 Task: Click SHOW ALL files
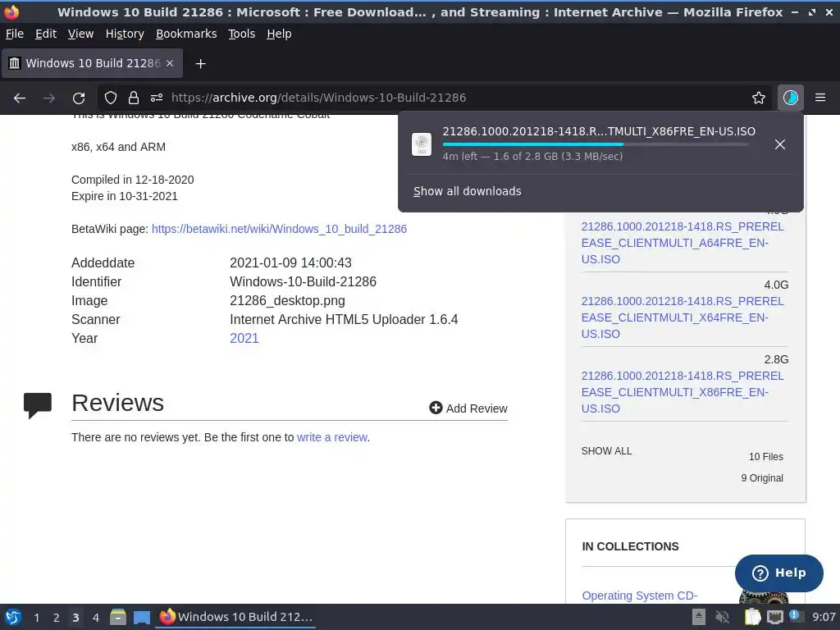pyautogui.click(x=606, y=451)
